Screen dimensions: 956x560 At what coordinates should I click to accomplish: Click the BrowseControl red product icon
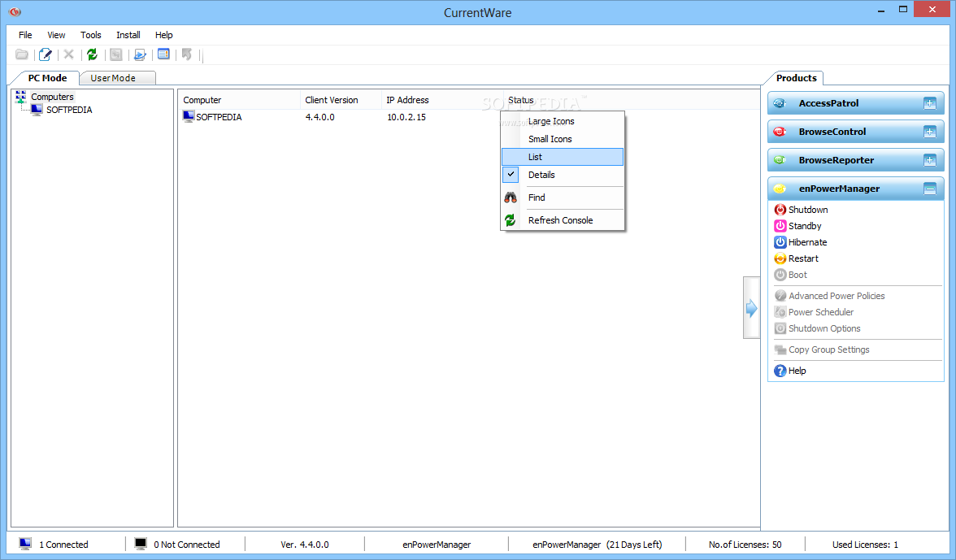pyautogui.click(x=780, y=132)
